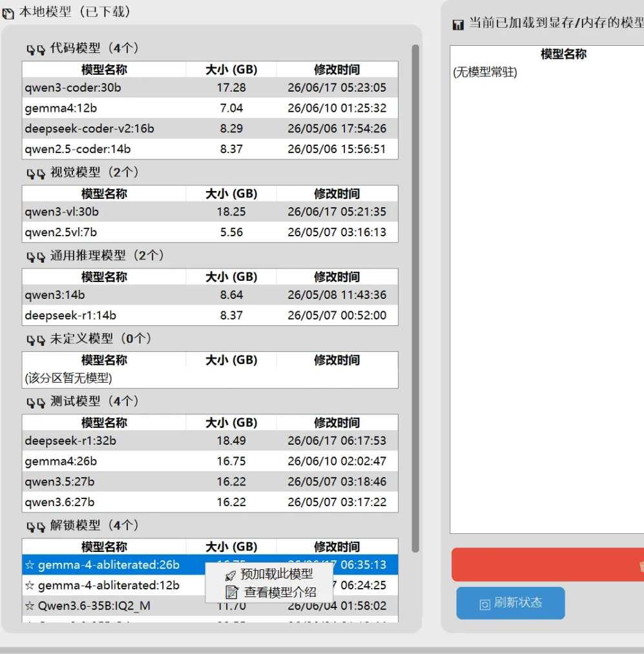Click the (无模型常驻) placeholder text

pyautogui.click(x=485, y=72)
